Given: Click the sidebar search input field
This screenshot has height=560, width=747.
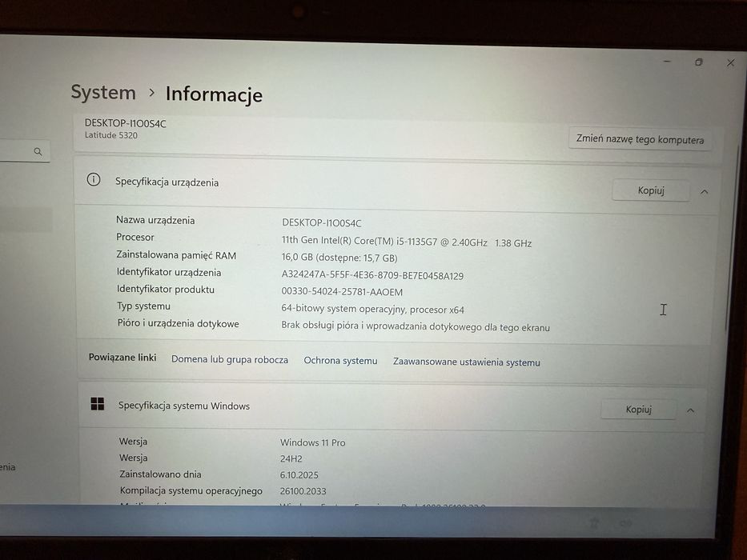Looking at the screenshot, I should (24, 151).
